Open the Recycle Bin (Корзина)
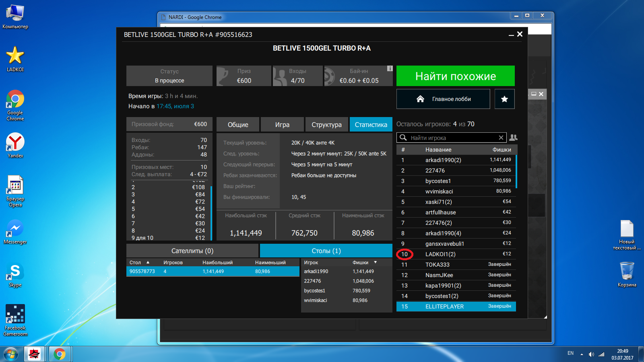Screen dimensions: 644x362 [627, 274]
